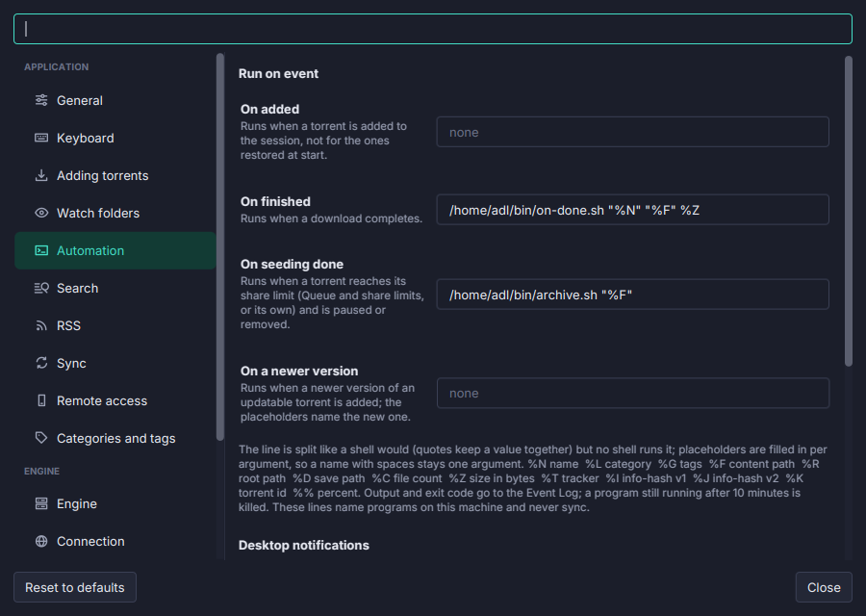Click the On added command field
The height and width of the screenshot is (616, 866).
(x=632, y=132)
